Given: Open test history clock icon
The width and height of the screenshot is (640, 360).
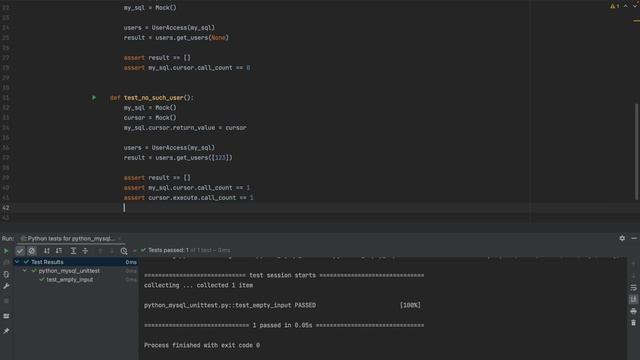Looking at the screenshot, I should 124,251.
